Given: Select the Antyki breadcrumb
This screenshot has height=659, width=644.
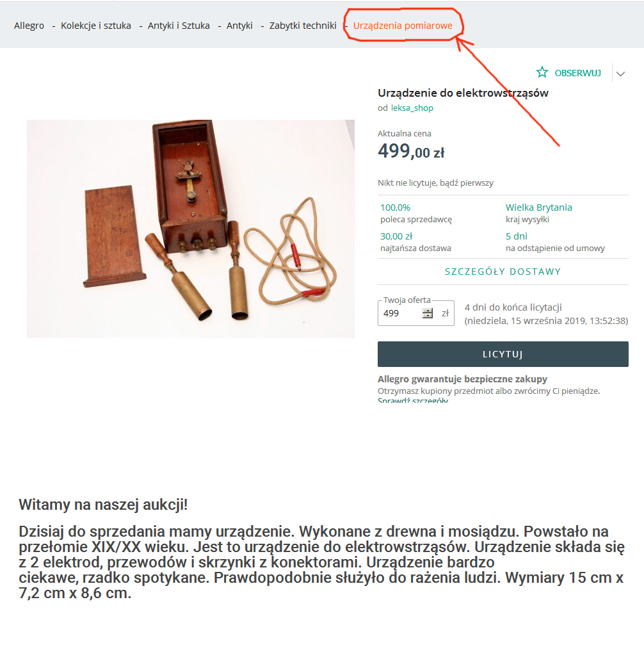Looking at the screenshot, I should 239,26.
